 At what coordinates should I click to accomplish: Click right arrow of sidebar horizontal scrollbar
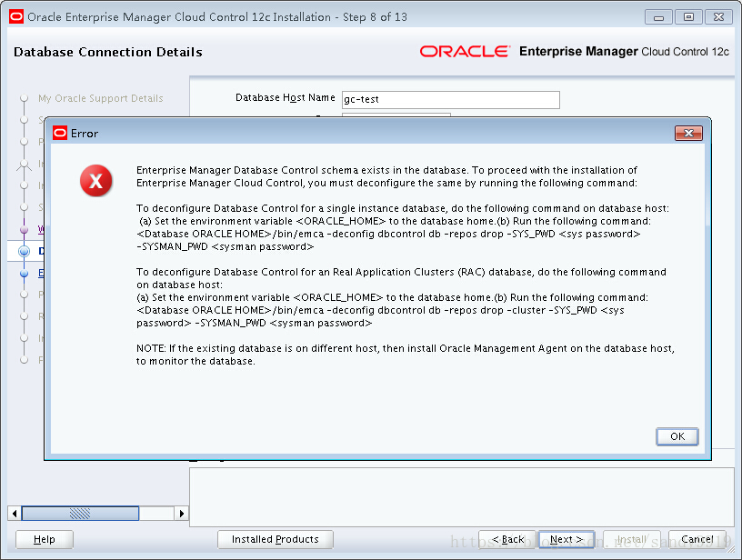(x=181, y=513)
